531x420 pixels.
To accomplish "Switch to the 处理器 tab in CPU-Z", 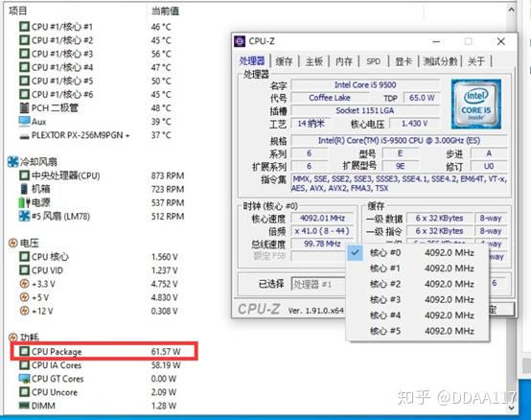I will [252, 61].
